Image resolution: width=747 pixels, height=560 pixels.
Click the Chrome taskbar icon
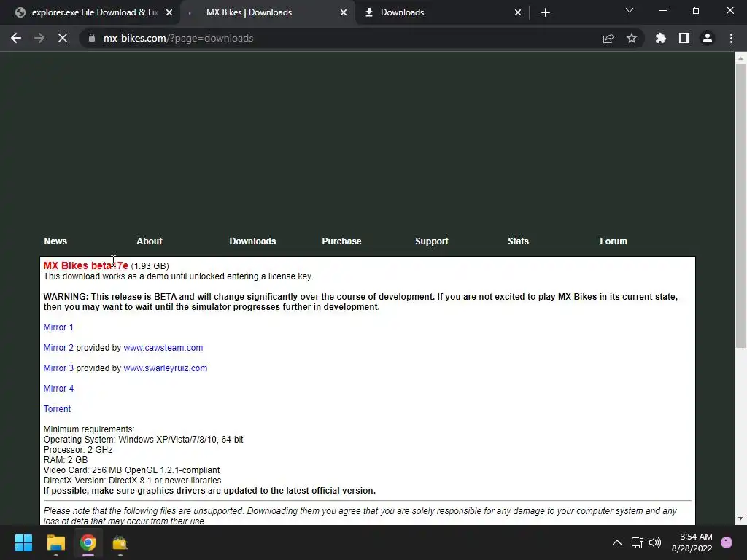tap(88, 542)
